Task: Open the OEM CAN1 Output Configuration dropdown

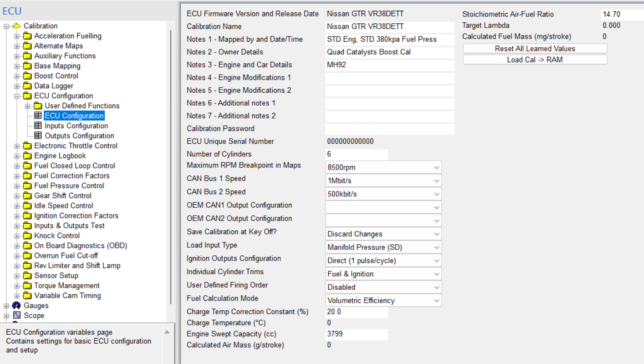Action: [384, 207]
